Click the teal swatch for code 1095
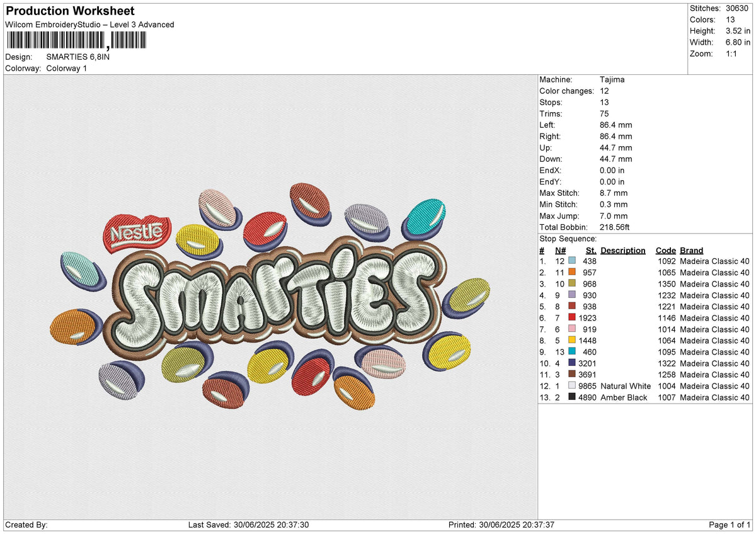The image size is (756, 534). (x=572, y=352)
